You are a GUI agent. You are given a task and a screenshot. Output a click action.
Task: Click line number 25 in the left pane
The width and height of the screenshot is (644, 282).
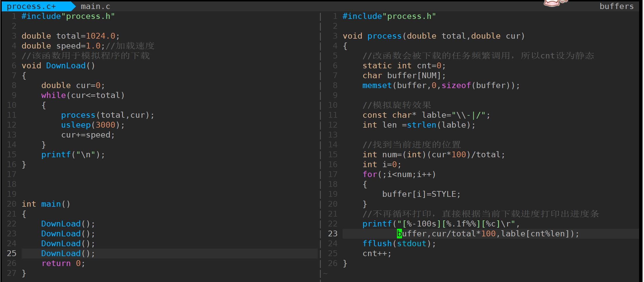coord(12,254)
